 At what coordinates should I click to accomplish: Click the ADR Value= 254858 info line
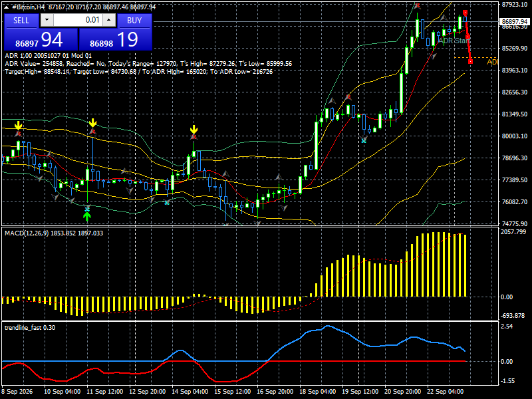point(148,64)
